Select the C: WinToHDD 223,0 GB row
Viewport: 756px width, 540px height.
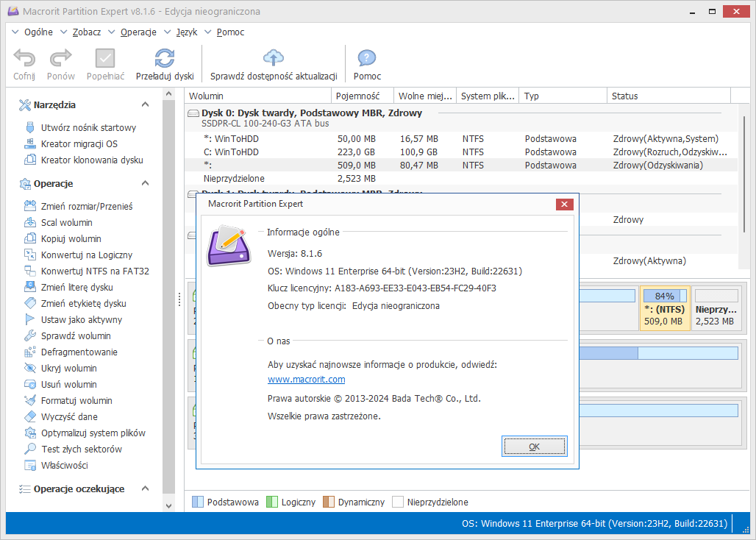461,152
